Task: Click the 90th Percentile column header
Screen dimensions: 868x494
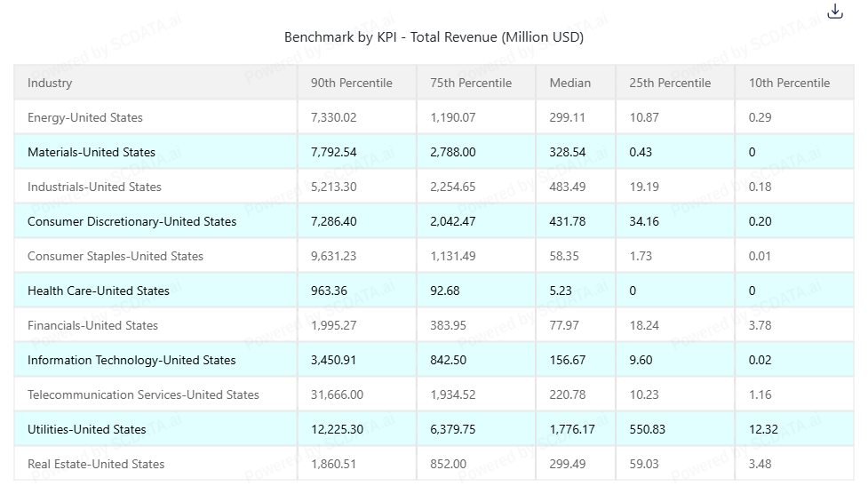Action: pos(351,83)
